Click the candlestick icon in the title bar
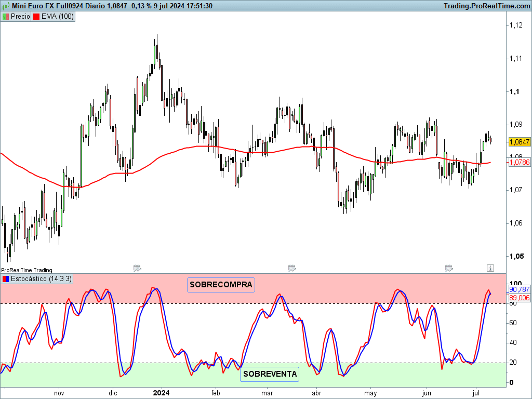The width and height of the screenshot is (532, 399). (6, 6)
